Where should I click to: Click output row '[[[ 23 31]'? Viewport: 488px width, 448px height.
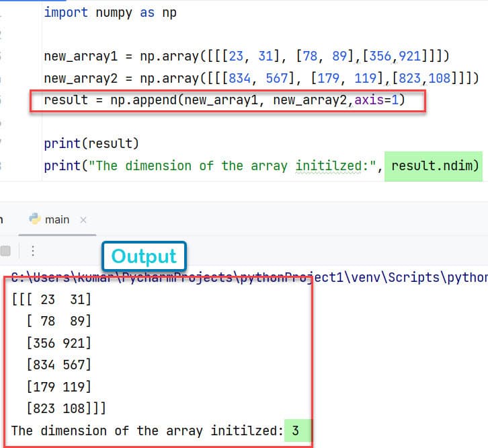51,299
